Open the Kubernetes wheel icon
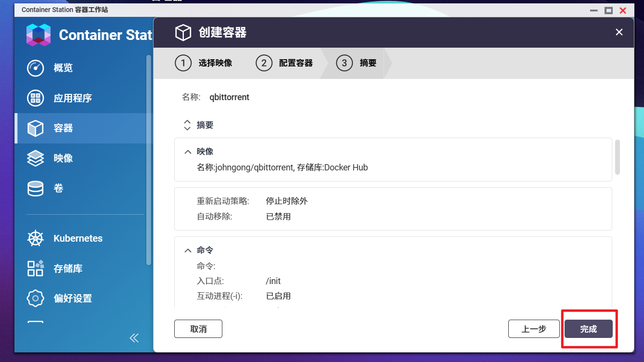Image resolution: width=644 pixels, height=362 pixels. point(36,238)
